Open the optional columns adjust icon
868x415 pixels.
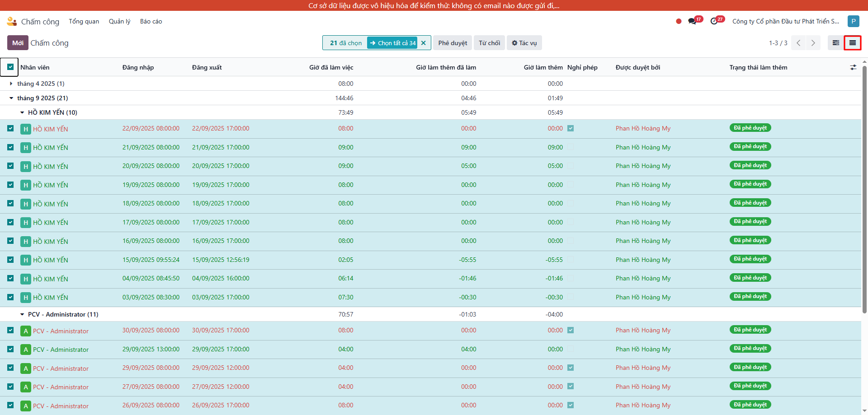[x=853, y=67]
